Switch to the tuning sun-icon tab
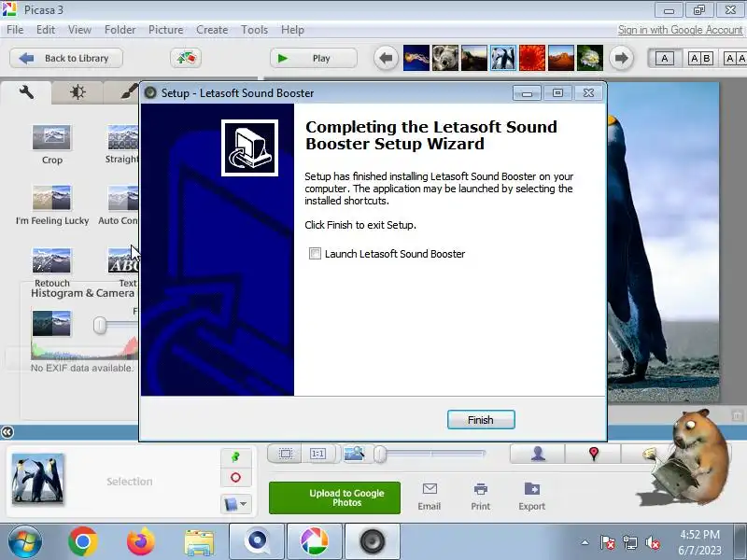Screen dimensions: 747x560 pyautogui.click(x=78, y=92)
